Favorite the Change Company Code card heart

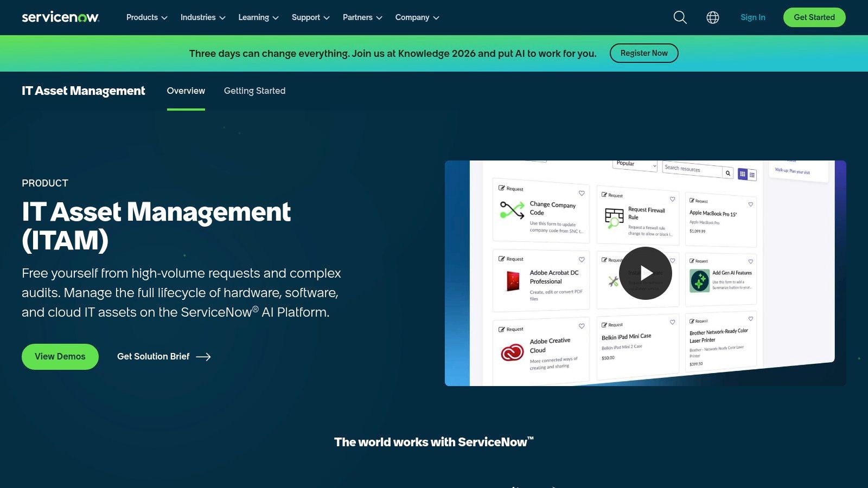click(582, 193)
